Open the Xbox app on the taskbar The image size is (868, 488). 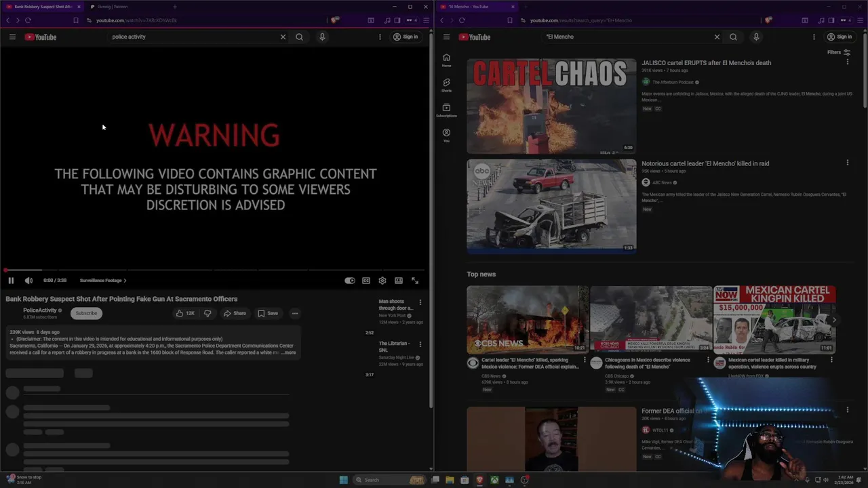pyautogui.click(x=494, y=480)
